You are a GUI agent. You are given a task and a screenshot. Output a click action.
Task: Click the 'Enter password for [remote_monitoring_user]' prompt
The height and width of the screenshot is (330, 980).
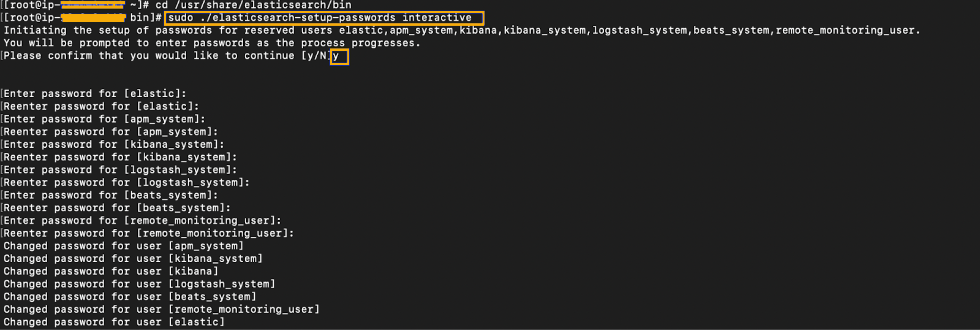(x=142, y=221)
